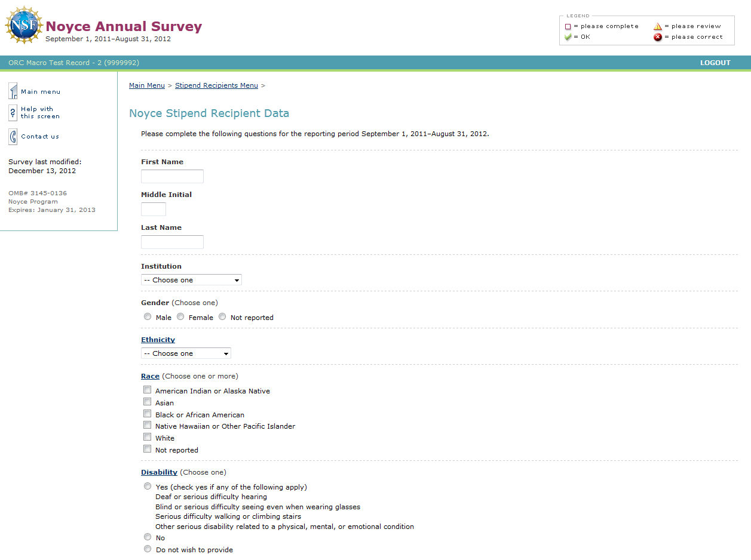Viewport: 751px width, 560px height.
Task: Open the Institution dropdown
Action: (191, 280)
